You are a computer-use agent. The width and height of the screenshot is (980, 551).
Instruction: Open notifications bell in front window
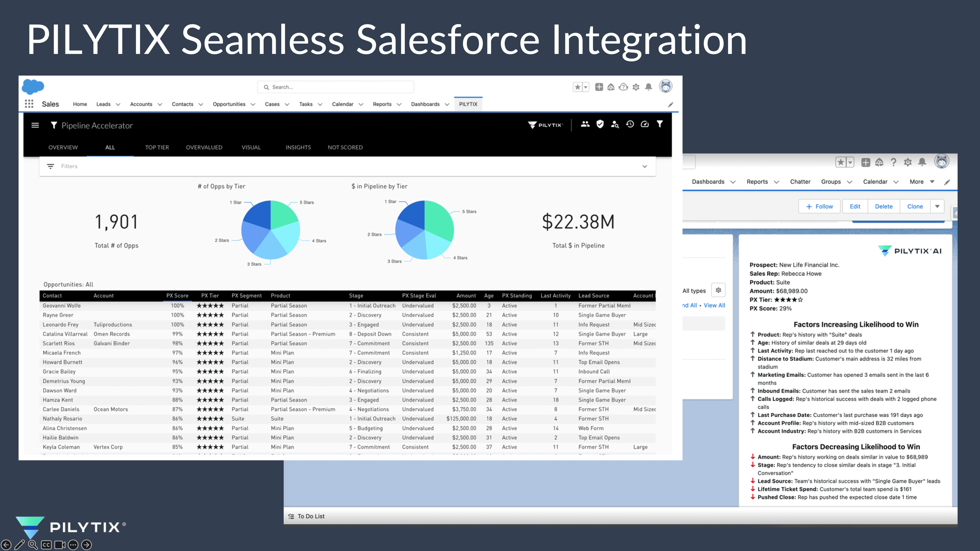pyautogui.click(x=649, y=87)
